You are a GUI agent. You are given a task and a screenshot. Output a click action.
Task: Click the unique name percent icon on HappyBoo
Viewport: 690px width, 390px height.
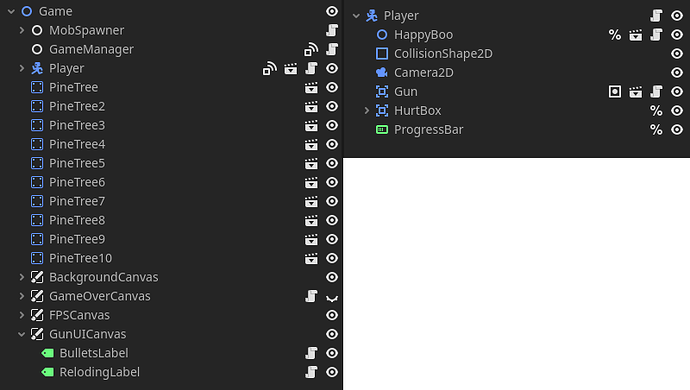tap(615, 35)
